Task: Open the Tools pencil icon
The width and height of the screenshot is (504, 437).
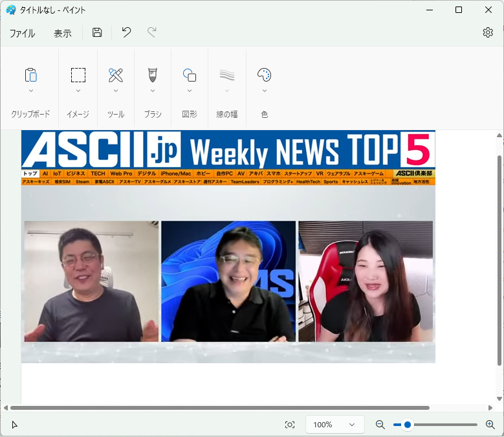Action: (116, 74)
